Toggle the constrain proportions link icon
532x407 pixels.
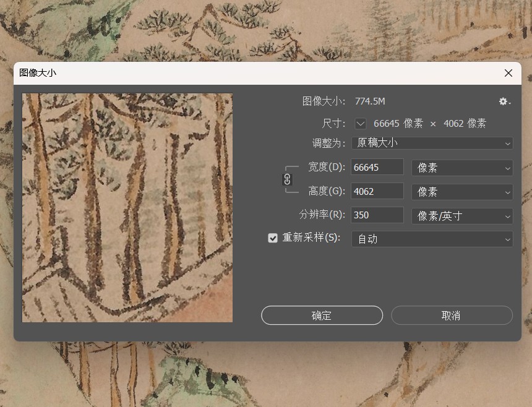[287, 179]
